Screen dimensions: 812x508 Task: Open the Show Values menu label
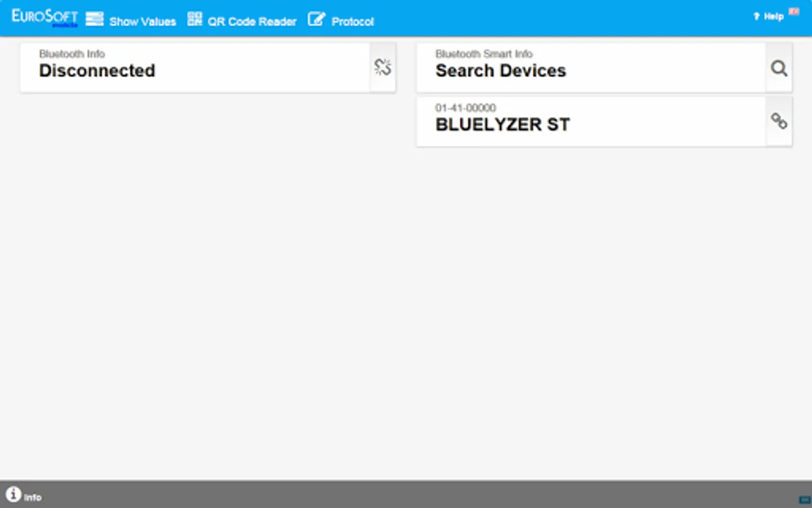(x=143, y=21)
